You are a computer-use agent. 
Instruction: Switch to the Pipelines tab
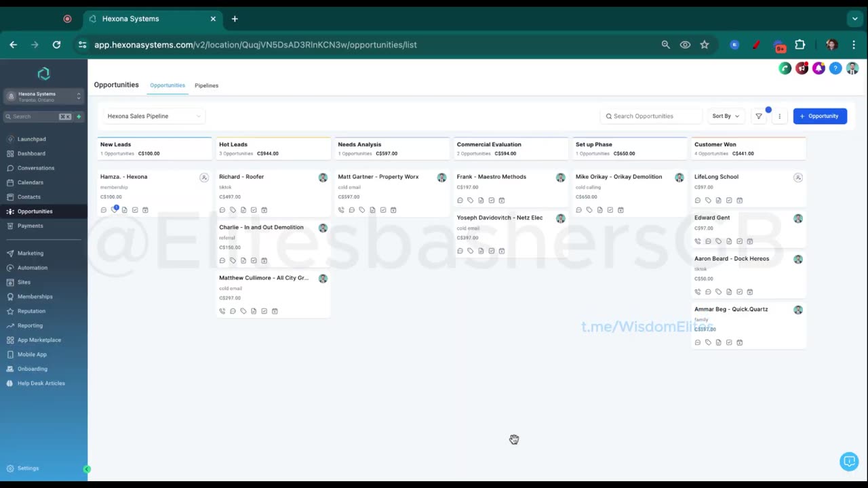[x=206, y=85]
